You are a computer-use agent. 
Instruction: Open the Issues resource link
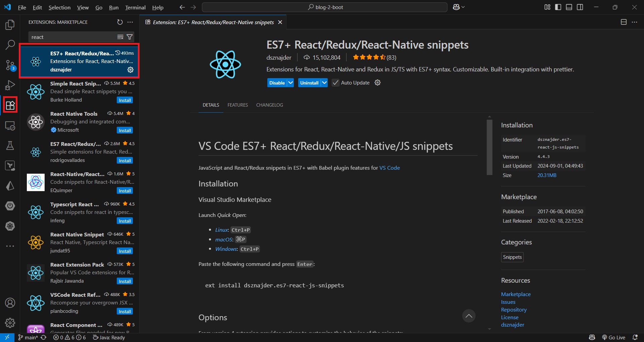coord(508,302)
